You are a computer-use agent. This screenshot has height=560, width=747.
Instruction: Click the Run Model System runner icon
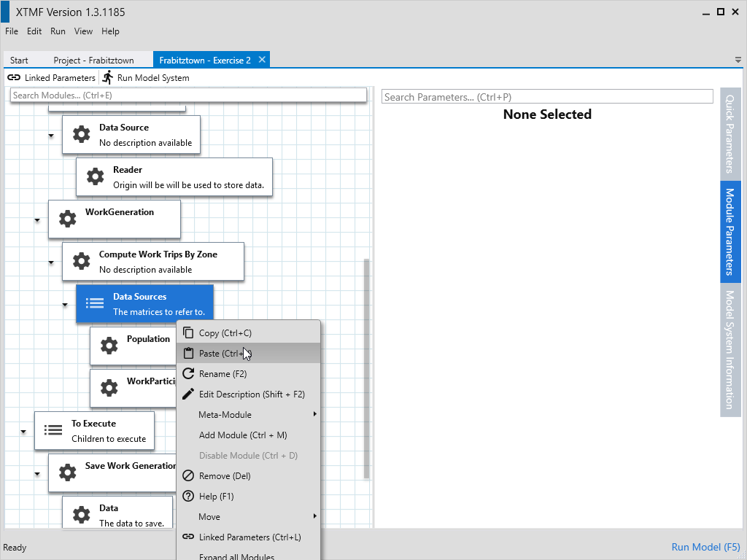108,77
